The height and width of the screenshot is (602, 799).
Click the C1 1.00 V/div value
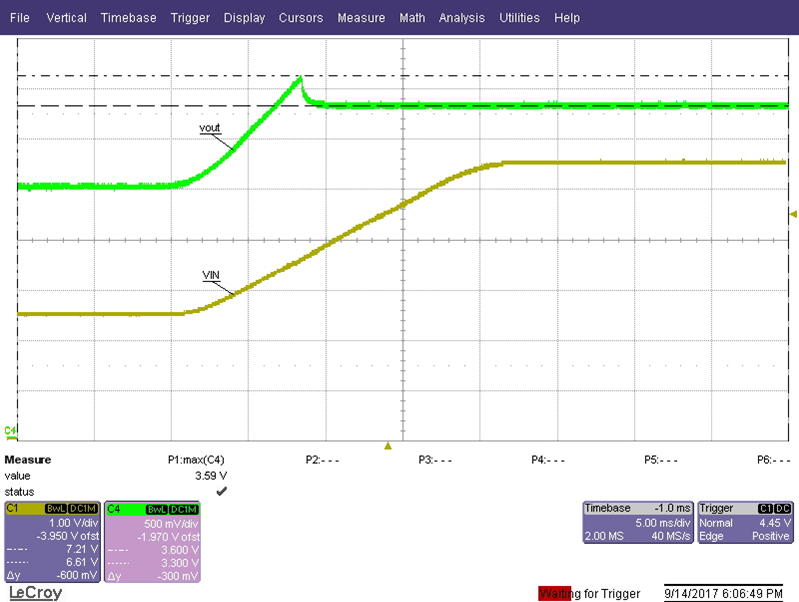coord(73,523)
